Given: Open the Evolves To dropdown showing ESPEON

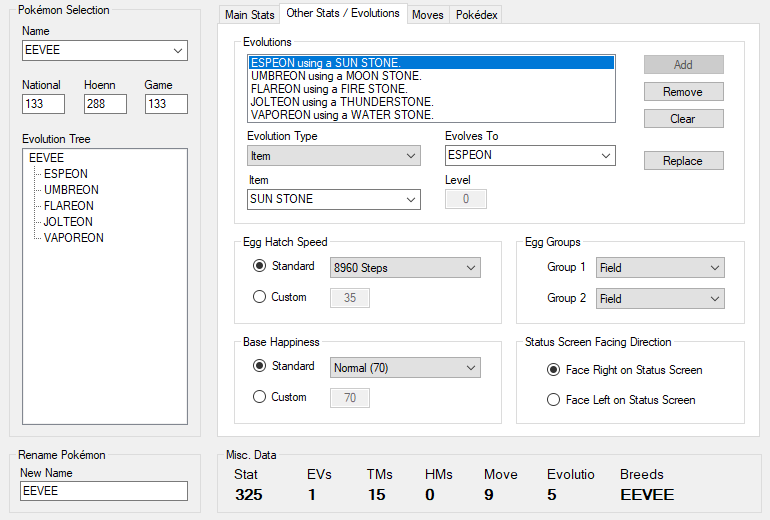Looking at the screenshot, I should (530, 155).
